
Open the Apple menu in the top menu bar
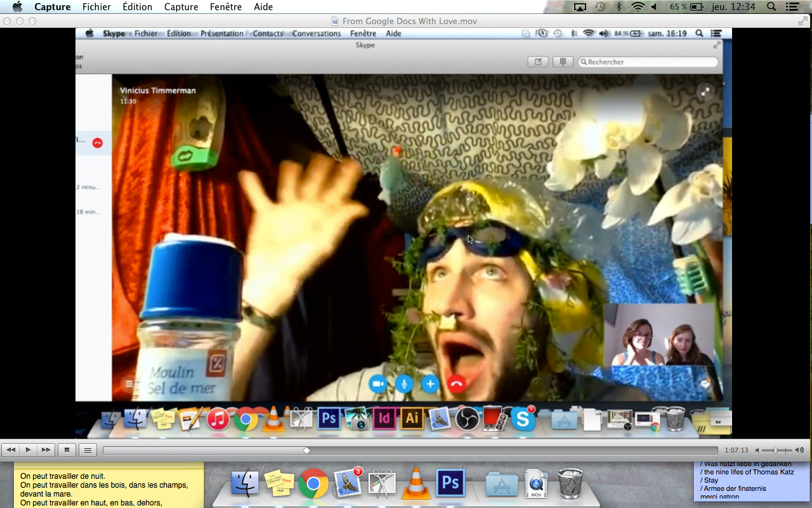(x=17, y=7)
